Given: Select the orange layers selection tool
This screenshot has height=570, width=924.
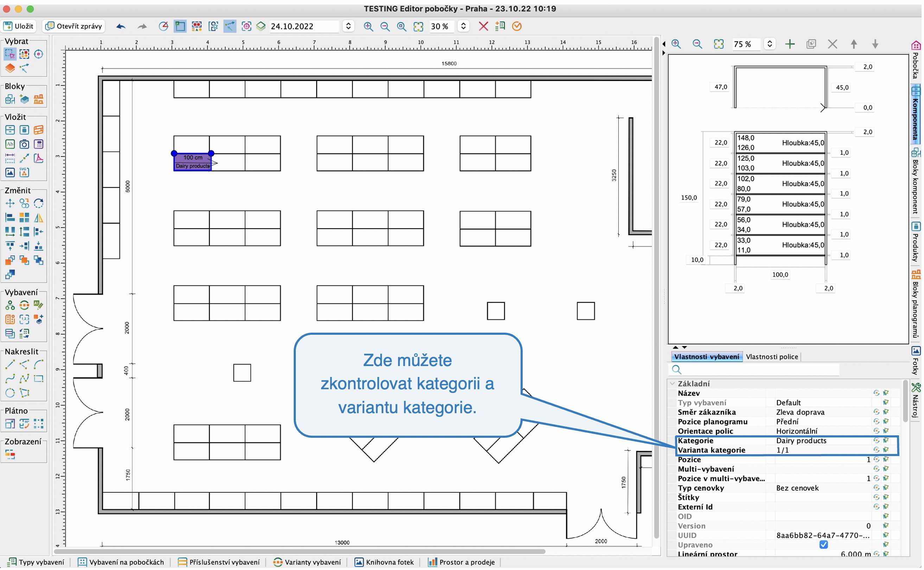Looking at the screenshot, I should (10, 69).
